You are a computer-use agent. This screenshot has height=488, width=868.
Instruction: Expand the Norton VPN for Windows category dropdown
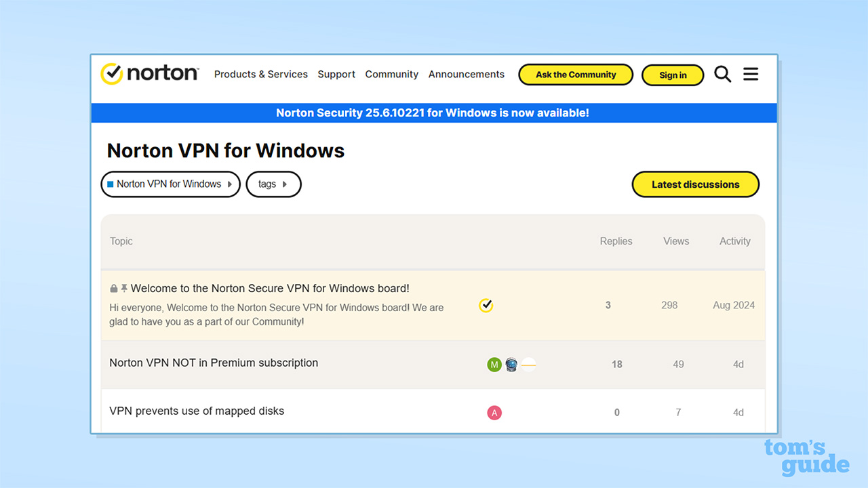(170, 184)
